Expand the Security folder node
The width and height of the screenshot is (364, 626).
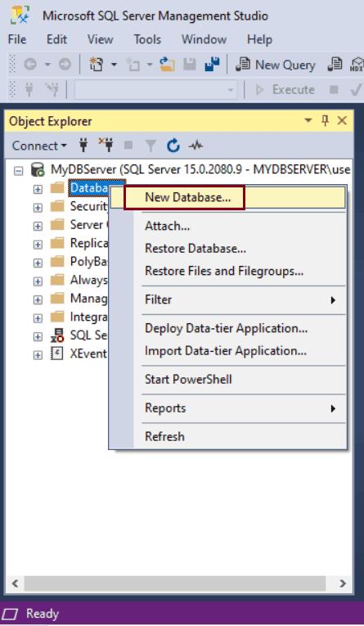pyautogui.click(x=38, y=208)
